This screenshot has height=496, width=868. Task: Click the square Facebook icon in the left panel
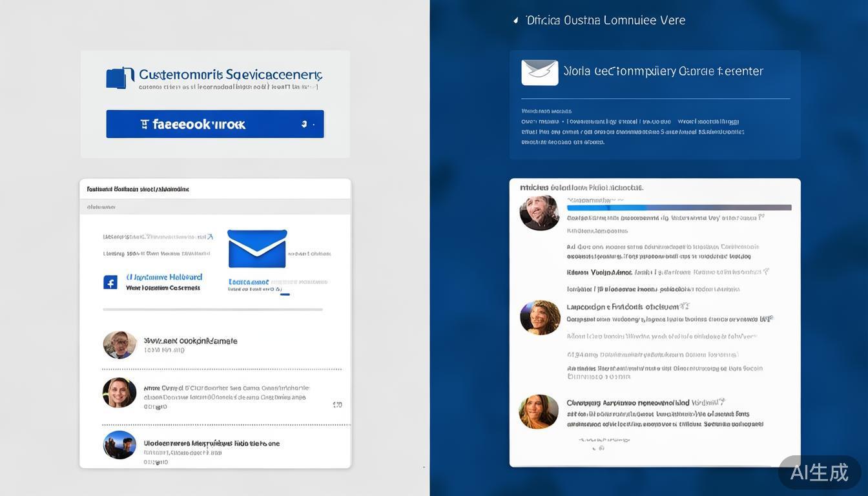tap(110, 282)
